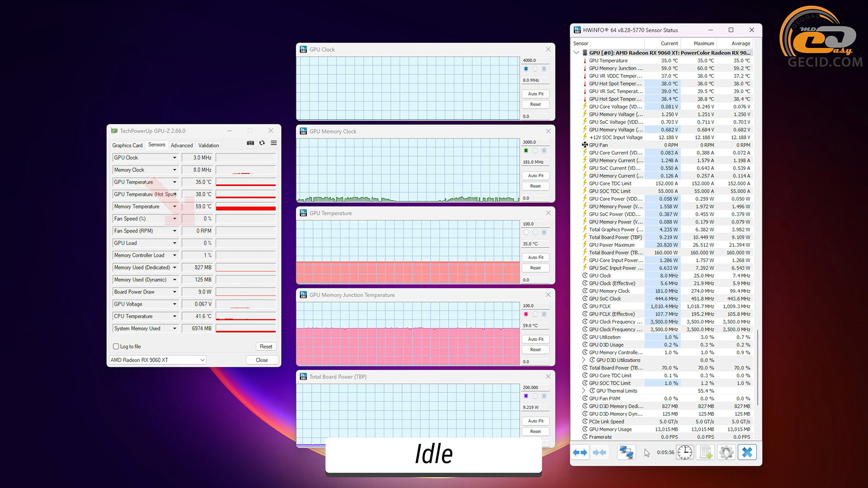Open the AMD Radeon RX 9060 XT selector
Image resolution: width=868 pixels, height=488 pixels.
point(157,360)
